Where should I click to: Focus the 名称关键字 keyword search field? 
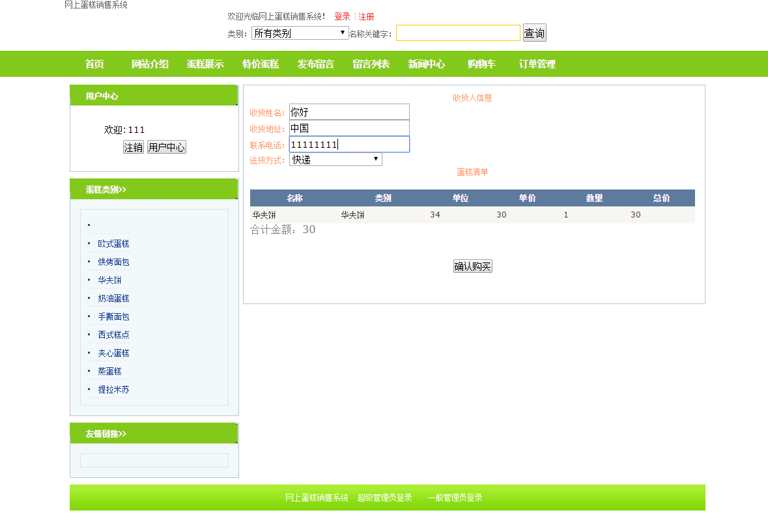coord(458,33)
